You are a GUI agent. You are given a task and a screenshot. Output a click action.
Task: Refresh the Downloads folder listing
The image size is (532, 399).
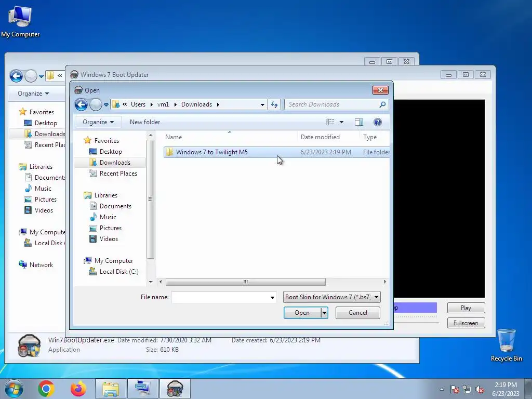pyautogui.click(x=274, y=104)
